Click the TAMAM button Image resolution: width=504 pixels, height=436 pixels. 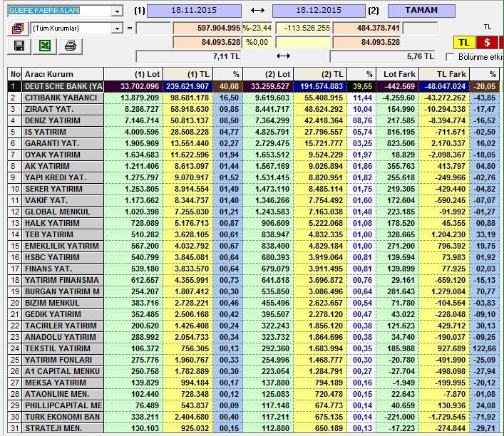(421, 10)
